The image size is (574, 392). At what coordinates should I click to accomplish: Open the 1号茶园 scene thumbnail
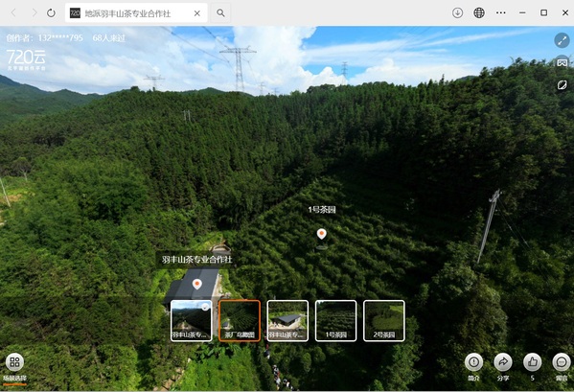click(x=335, y=321)
